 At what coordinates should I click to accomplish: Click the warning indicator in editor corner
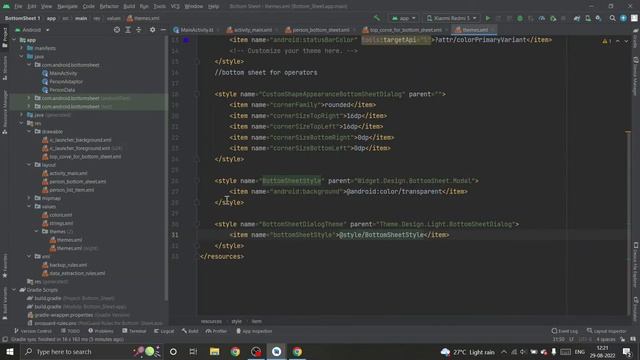(607, 41)
